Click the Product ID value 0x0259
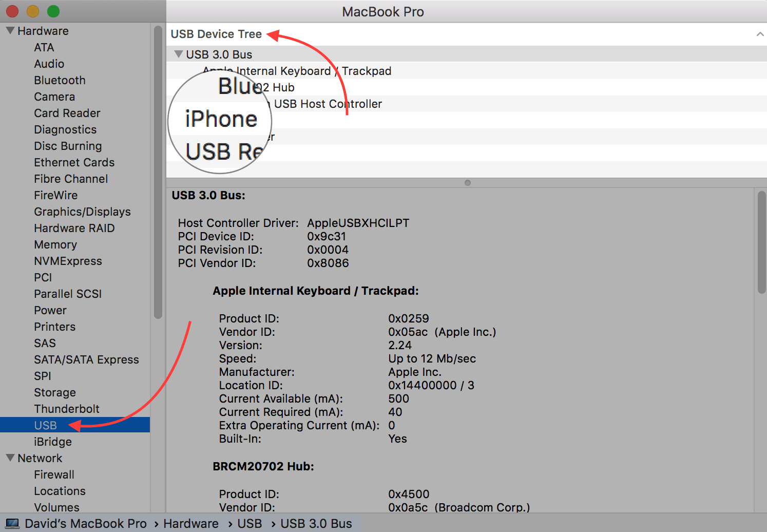The image size is (767, 532). (x=409, y=318)
